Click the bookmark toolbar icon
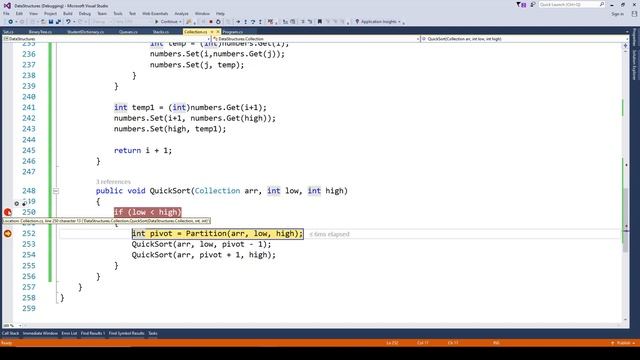 320,22
